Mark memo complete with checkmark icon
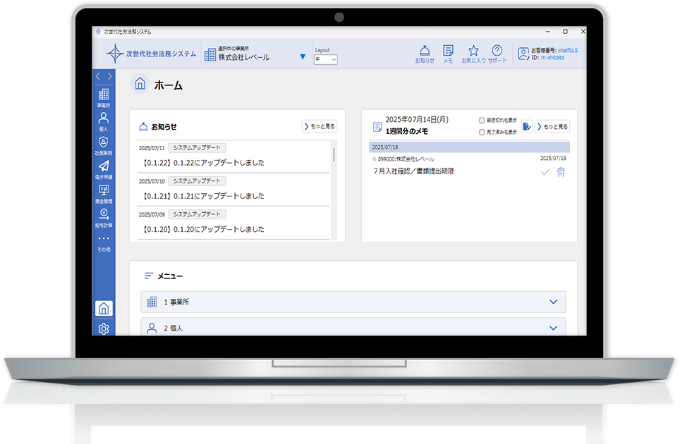The image size is (680, 444). pyautogui.click(x=545, y=172)
